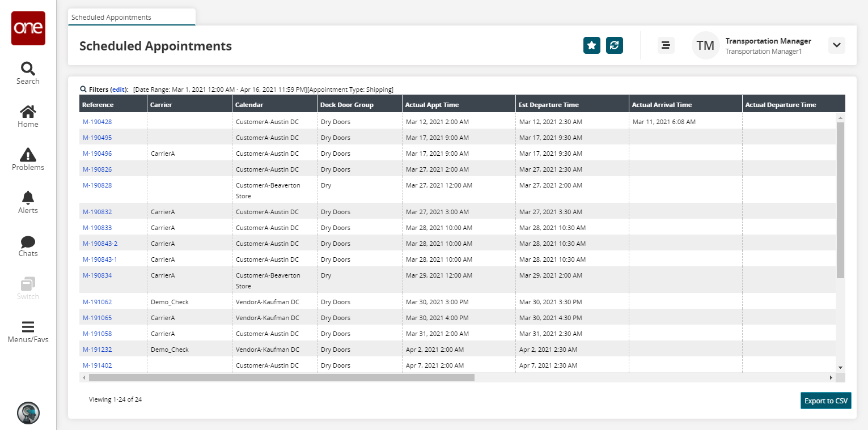
Task: Click the scroll left arrow
Action: pyautogui.click(x=84, y=377)
